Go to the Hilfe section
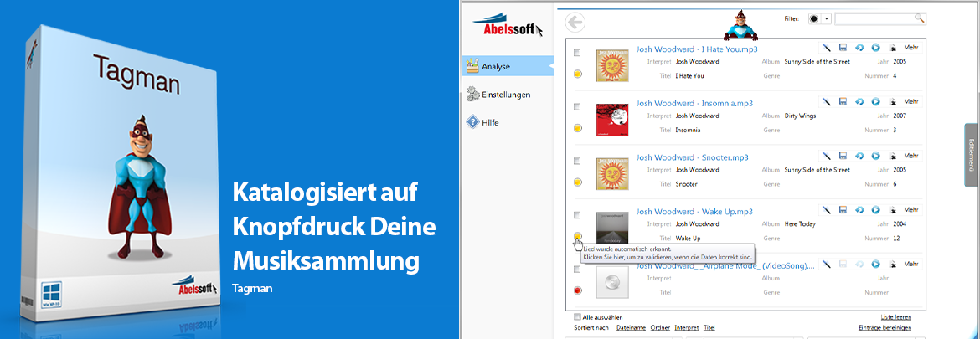 tap(490, 122)
